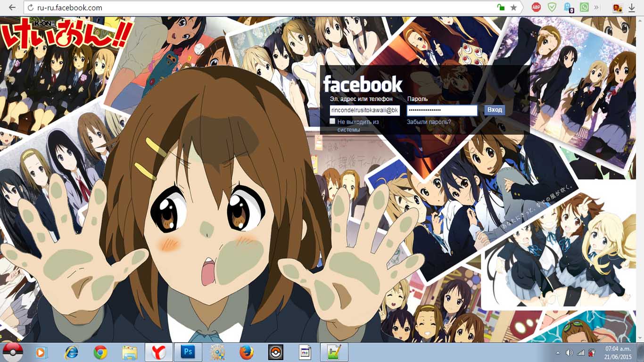
Task: Show hidden tray icons arrow
Action: pyautogui.click(x=558, y=353)
